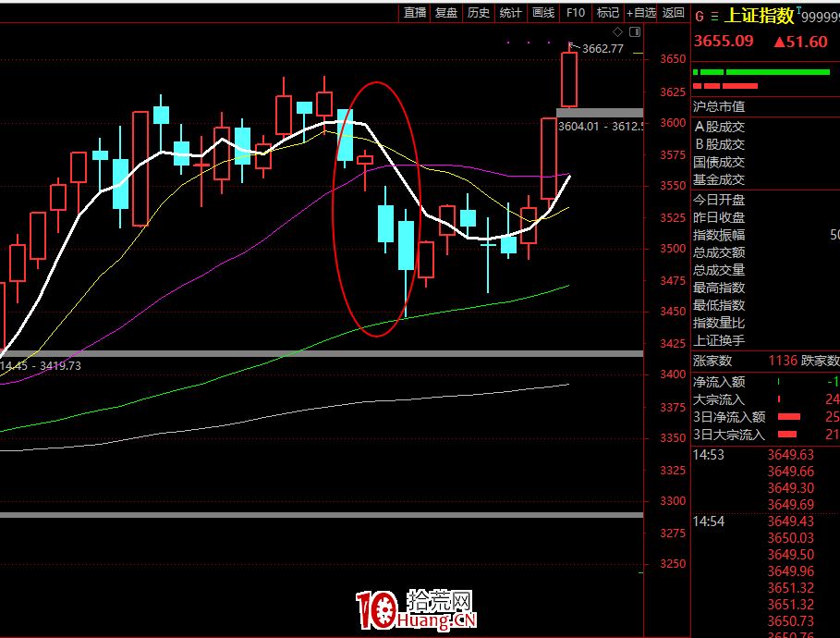This screenshot has height=638, width=840.
Task: Click the 3日净流入额 label
Action: click(729, 417)
